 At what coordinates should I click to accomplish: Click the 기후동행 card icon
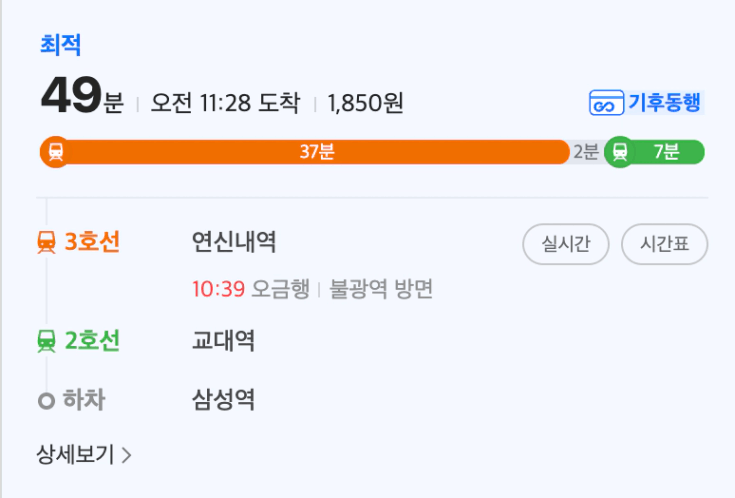[606, 103]
